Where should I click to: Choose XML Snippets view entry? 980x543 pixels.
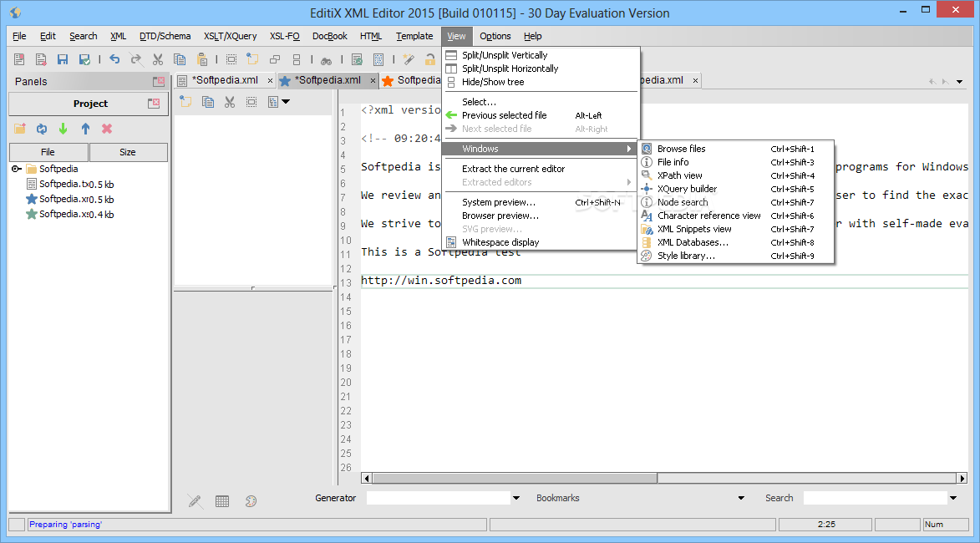tap(735, 230)
